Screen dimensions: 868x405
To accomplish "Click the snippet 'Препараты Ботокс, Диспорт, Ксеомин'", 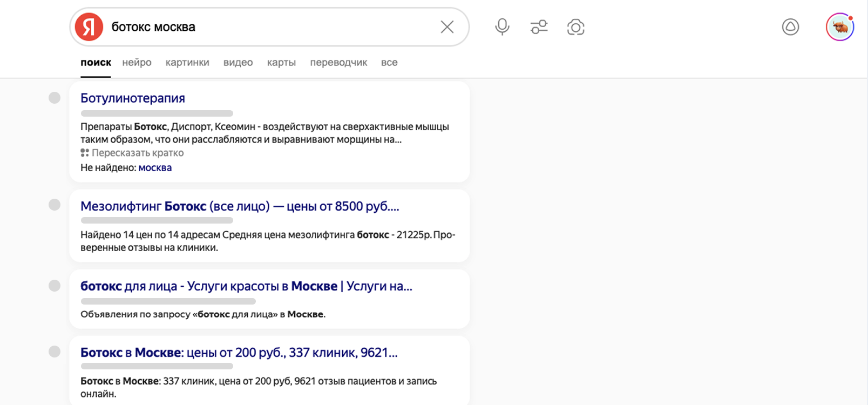I will (265, 133).
